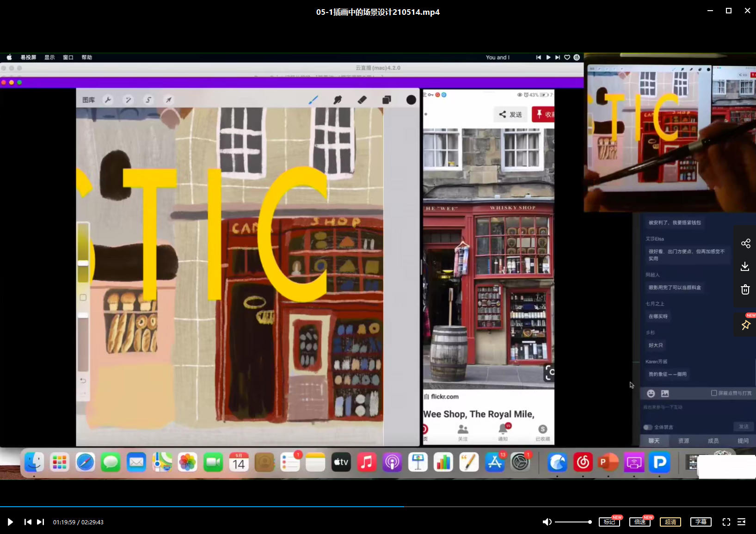Screen dimensions: 756x534
Task: Open the 通知 notifications tab in Pinterest
Action: coord(503,433)
